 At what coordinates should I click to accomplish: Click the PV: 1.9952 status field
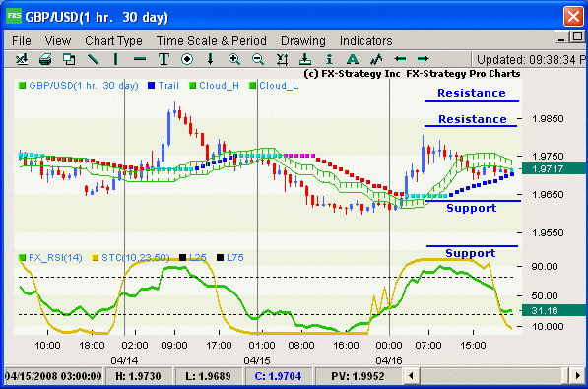tap(358, 376)
